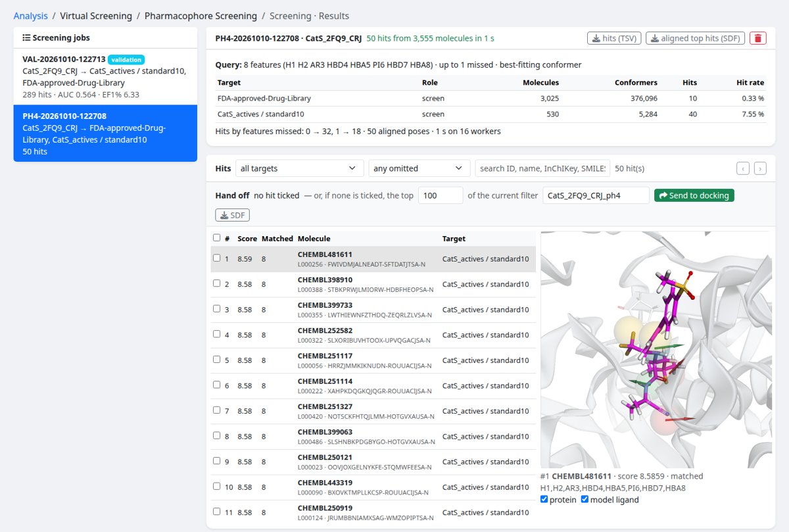789x532 pixels.
Task: Click the CatS_2FQ9_CRJ_ph4 name field
Action: click(x=596, y=195)
